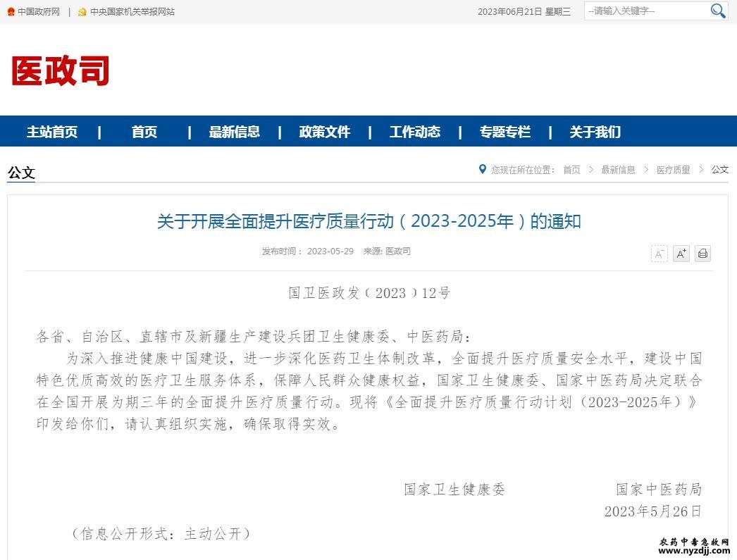Click 最新信息 in the breadcrumb trail

618,170
